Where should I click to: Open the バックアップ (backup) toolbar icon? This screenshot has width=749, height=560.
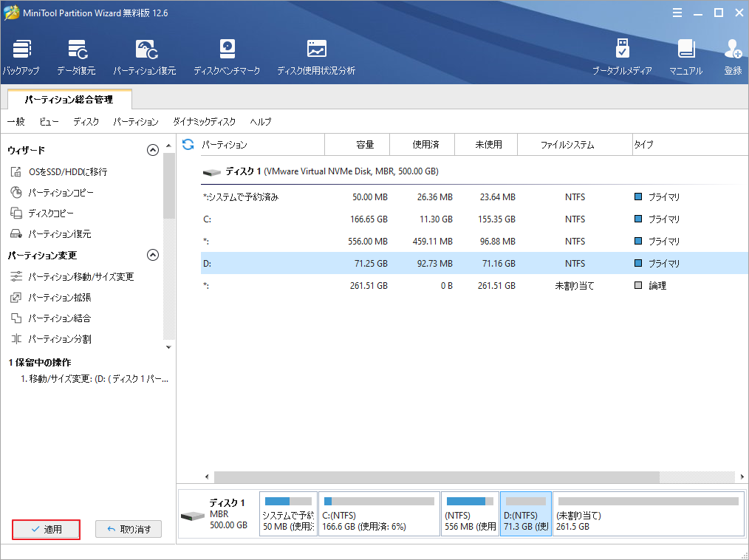click(21, 58)
